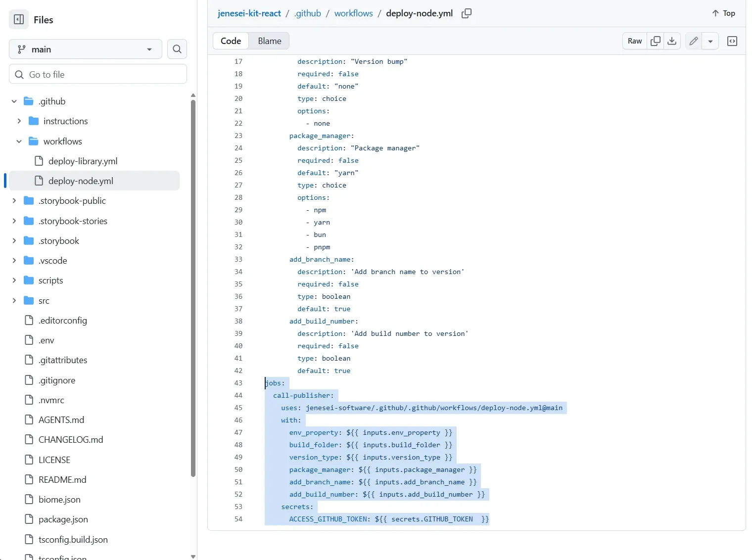Navigate to .github breadcrumb folder
The width and height of the screenshot is (756, 560).
(308, 13)
